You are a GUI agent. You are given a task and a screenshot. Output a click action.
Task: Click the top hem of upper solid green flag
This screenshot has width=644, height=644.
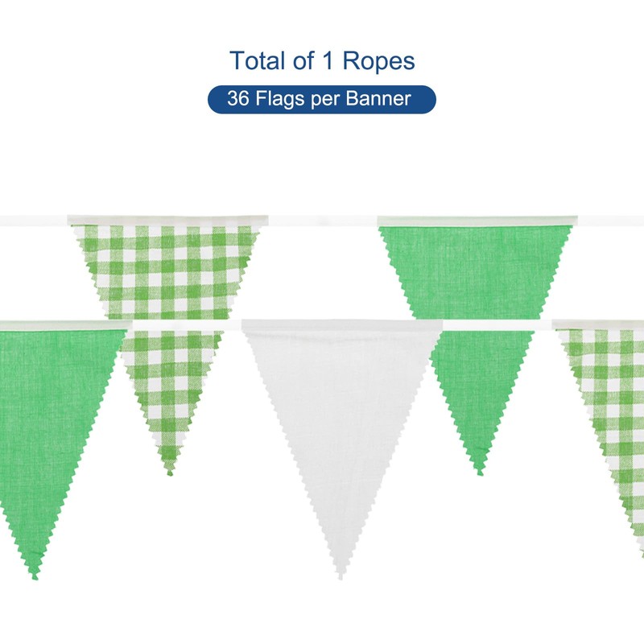pos(477,220)
